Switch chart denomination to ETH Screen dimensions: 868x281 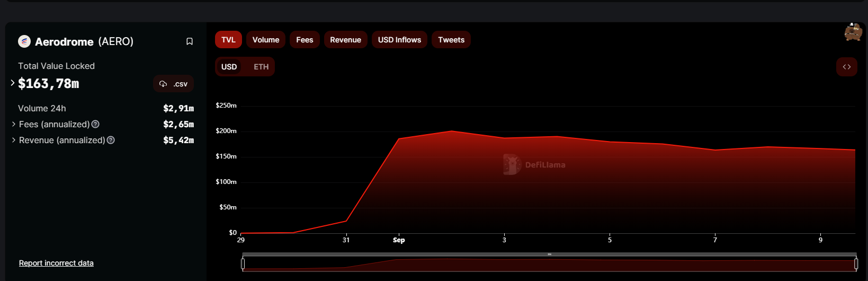point(261,67)
